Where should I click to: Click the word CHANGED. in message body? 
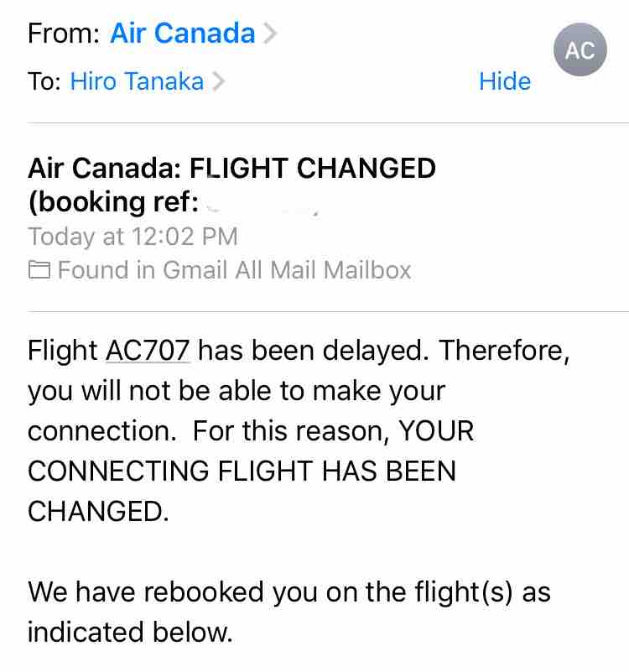(x=99, y=511)
